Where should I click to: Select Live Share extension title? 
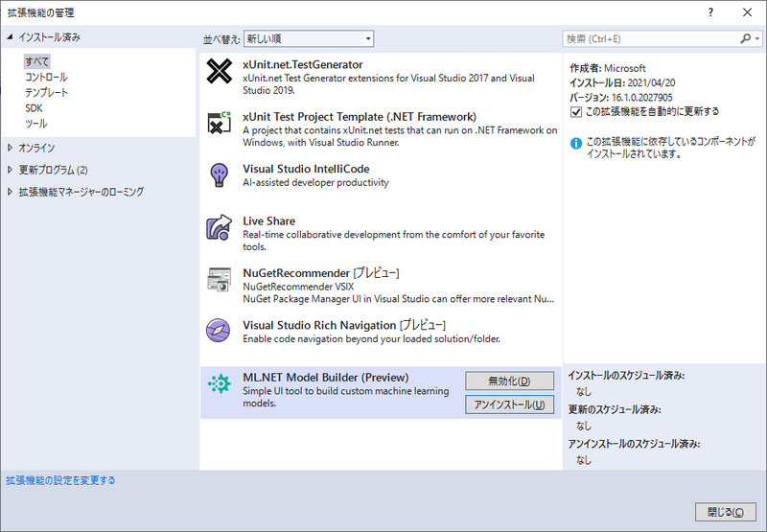269,221
